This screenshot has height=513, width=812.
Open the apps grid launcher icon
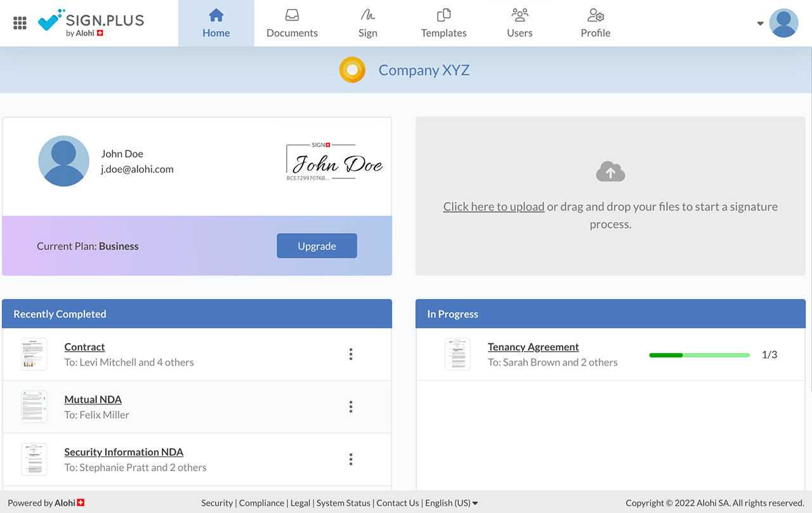coord(20,23)
